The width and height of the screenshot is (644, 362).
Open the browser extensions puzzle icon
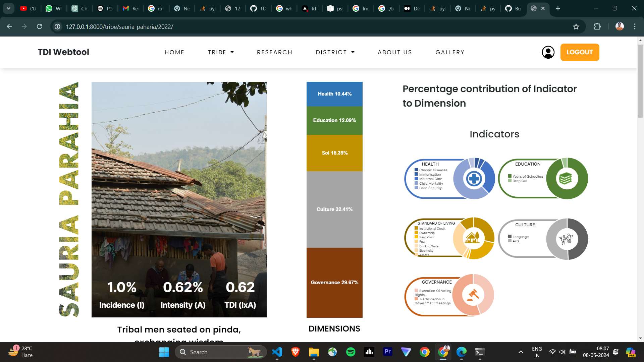tap(597, 27)
